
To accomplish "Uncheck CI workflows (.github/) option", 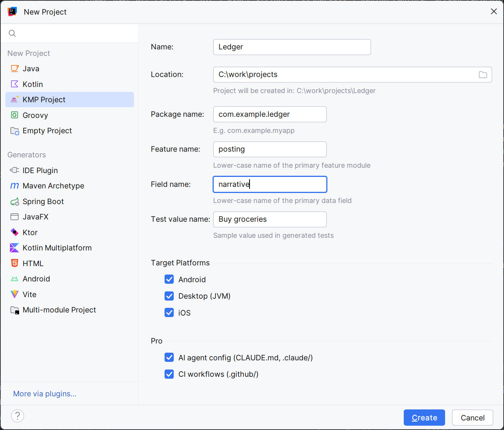I will pyautogui.click(x=169, y=374).
